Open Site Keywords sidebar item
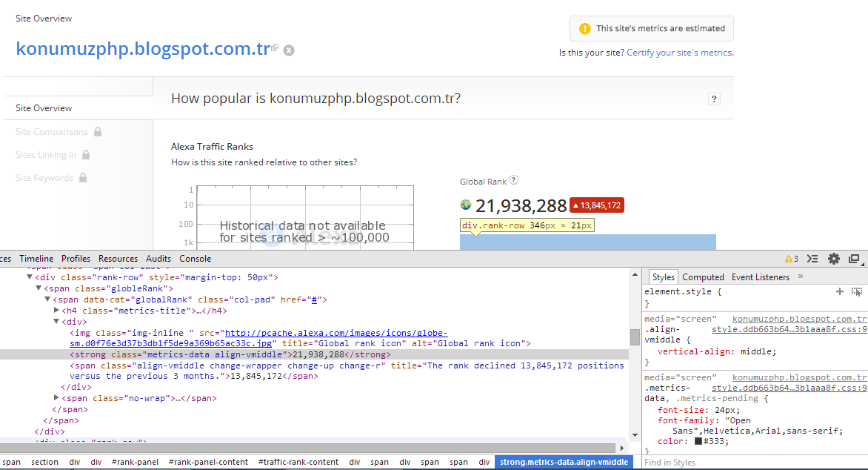868x470 pixels. 44,178
